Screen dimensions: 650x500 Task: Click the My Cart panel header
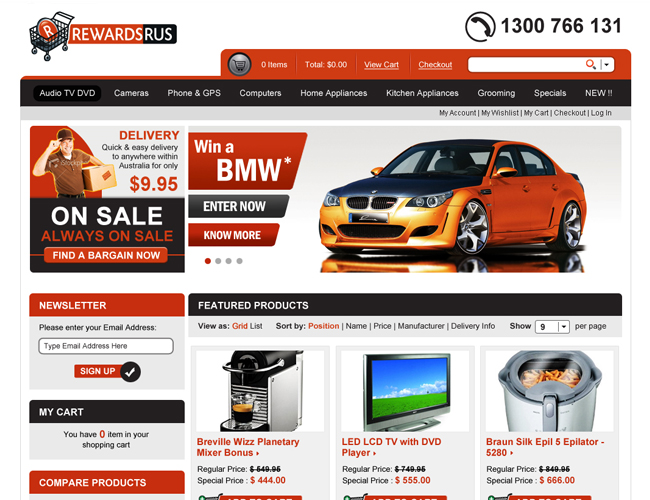[107, 412]
